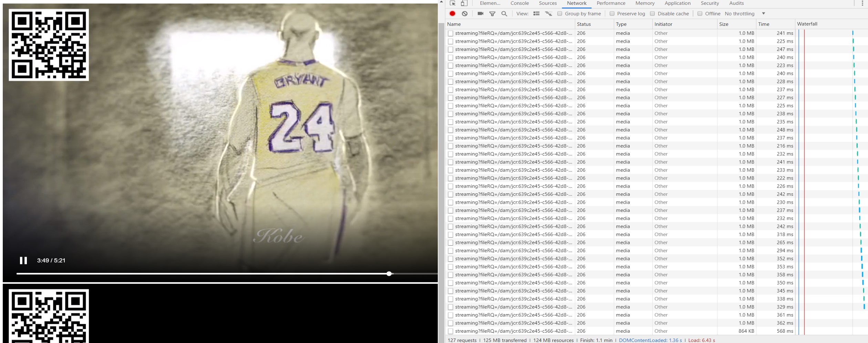Image resolution: width=868 pixels, height=343 pixels.
Task: Open the Audits tab
Action: pos(736,3)
